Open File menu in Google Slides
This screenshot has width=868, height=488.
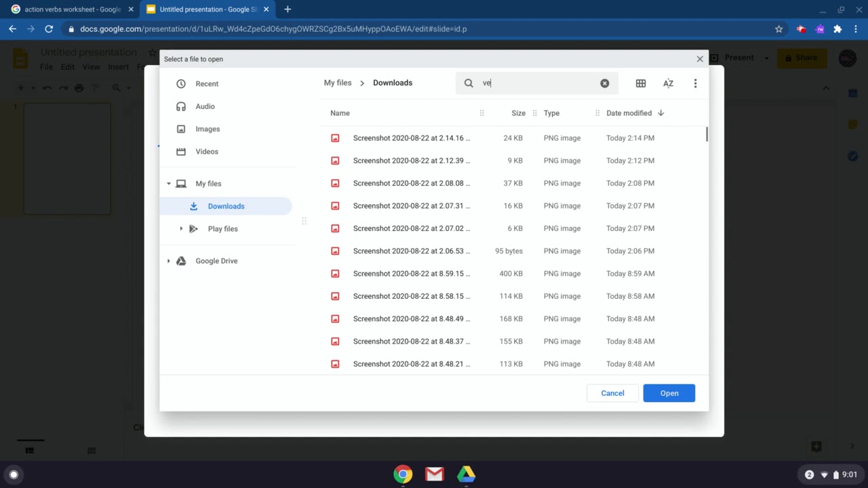click(x=46, y=67)
